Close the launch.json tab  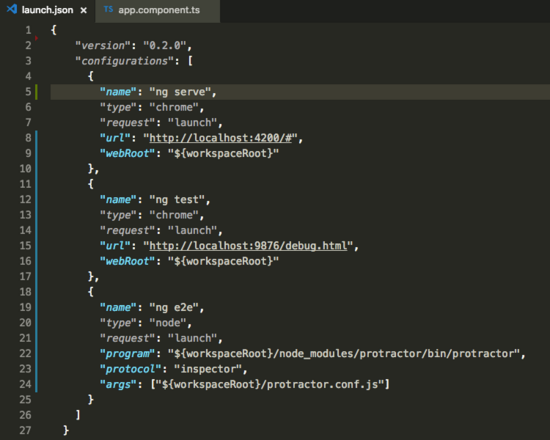[x=83, y=11]
